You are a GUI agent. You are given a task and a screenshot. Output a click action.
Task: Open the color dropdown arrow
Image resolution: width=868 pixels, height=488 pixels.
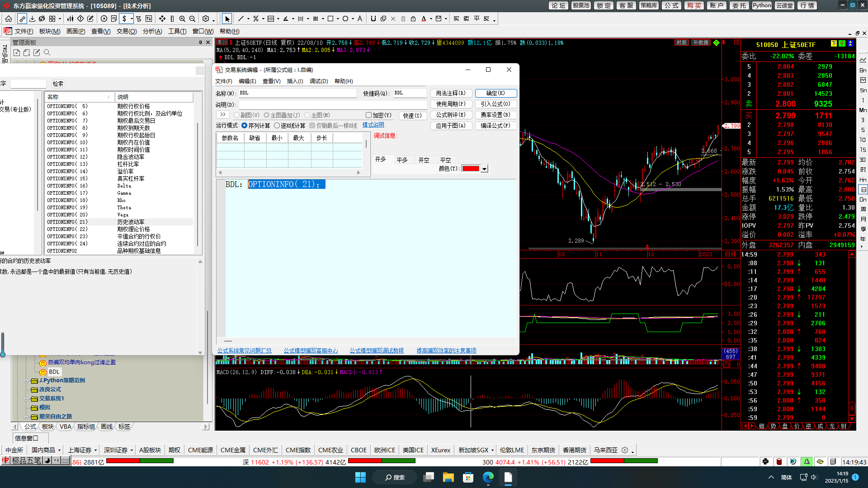pos(484,169)
